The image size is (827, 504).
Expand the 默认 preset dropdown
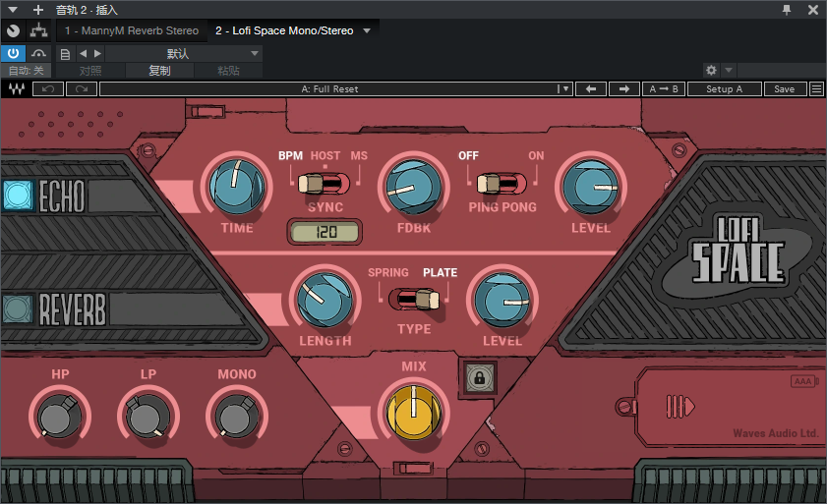tap(184, 53)
